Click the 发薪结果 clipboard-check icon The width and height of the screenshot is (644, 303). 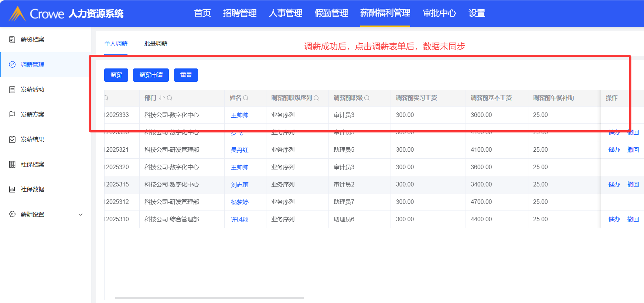[x=12, y=139]
